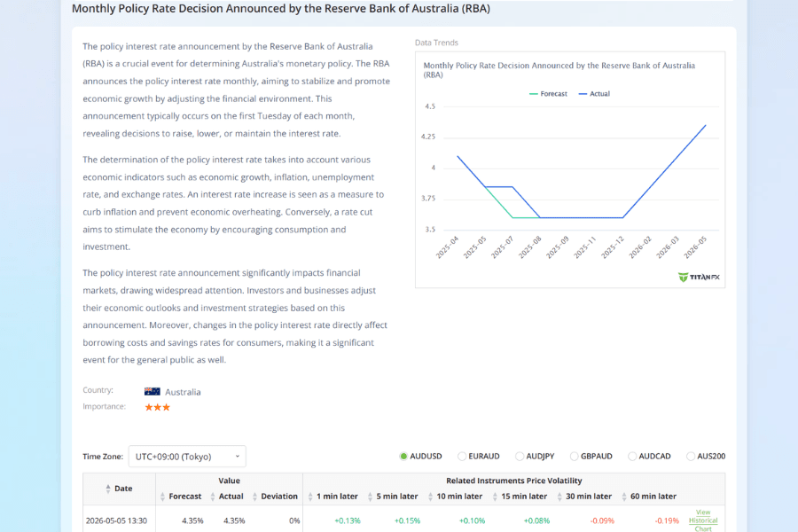
Task: Select the AUDUSD radio button
Action: tap(403, 456)
